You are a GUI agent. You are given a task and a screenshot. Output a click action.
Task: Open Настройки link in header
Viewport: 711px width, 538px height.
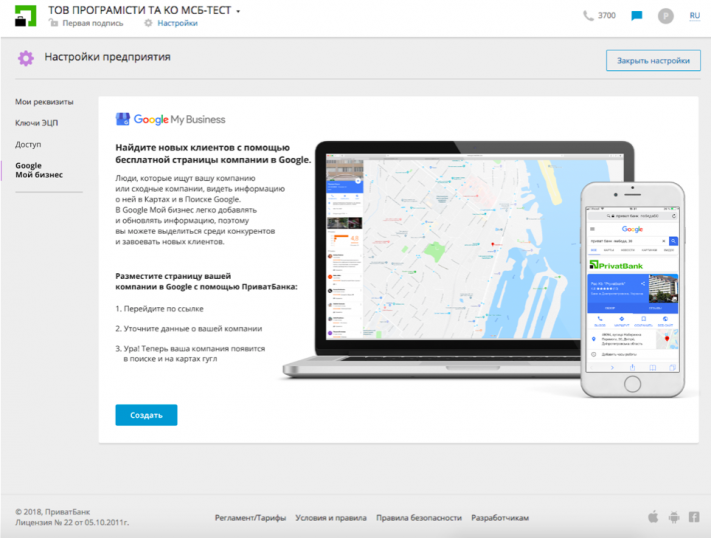tap(177, 23)
